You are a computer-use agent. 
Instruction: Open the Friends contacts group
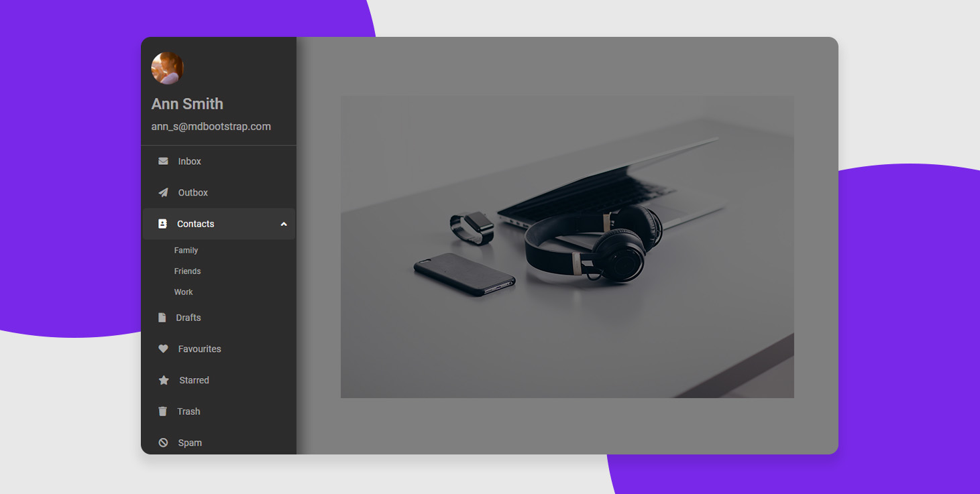tap(187, 271)
